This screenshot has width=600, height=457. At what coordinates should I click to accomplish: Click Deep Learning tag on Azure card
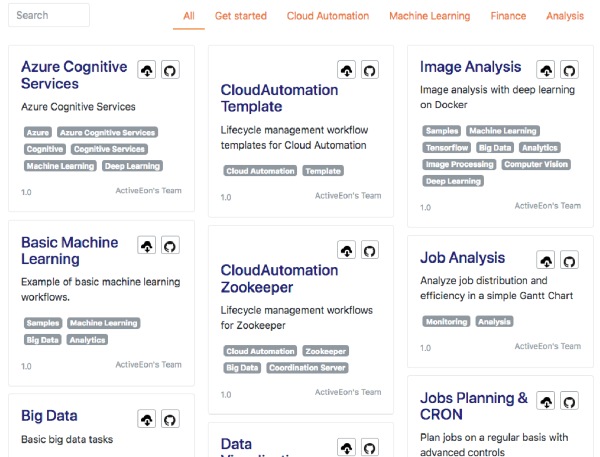click(x=132, y=166)
